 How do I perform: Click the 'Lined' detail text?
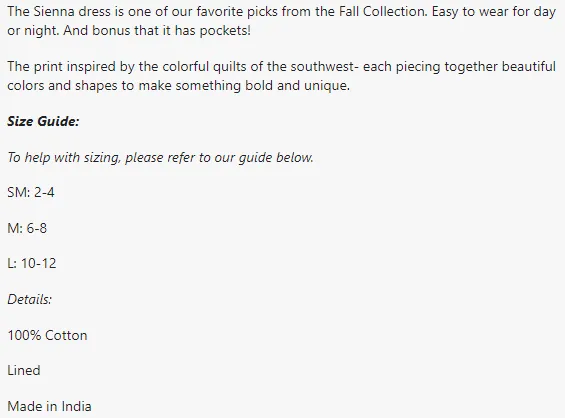(24, 370)
